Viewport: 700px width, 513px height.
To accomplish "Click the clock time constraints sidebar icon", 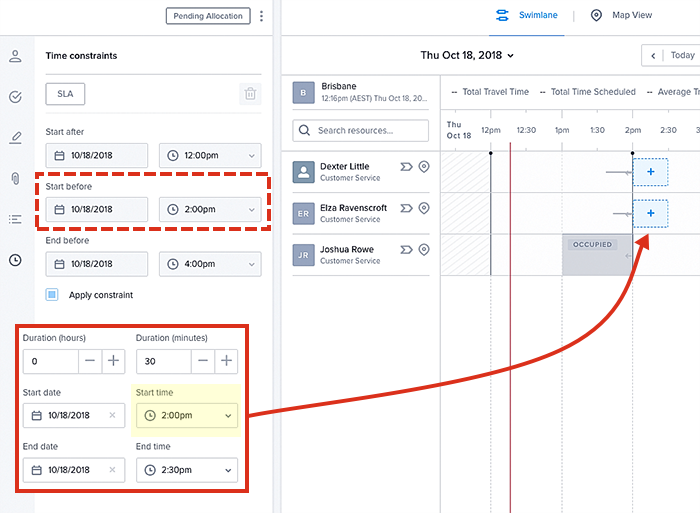I will coord(15,260).
